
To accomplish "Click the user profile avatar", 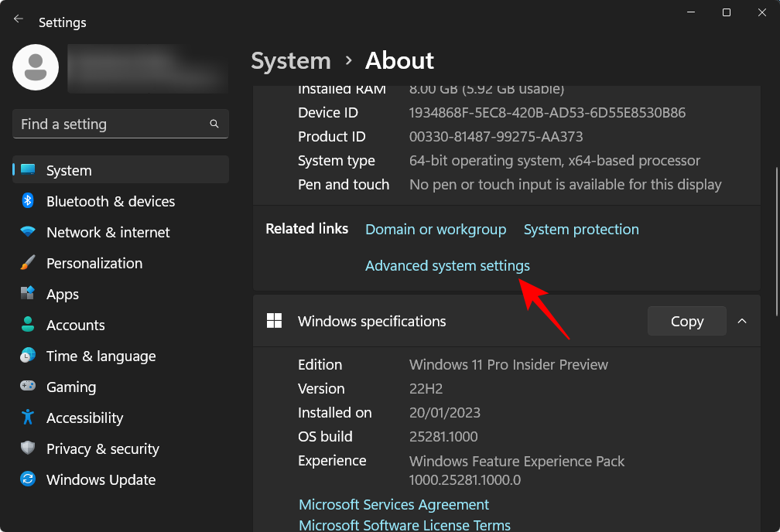I will (x=35, y=67).
